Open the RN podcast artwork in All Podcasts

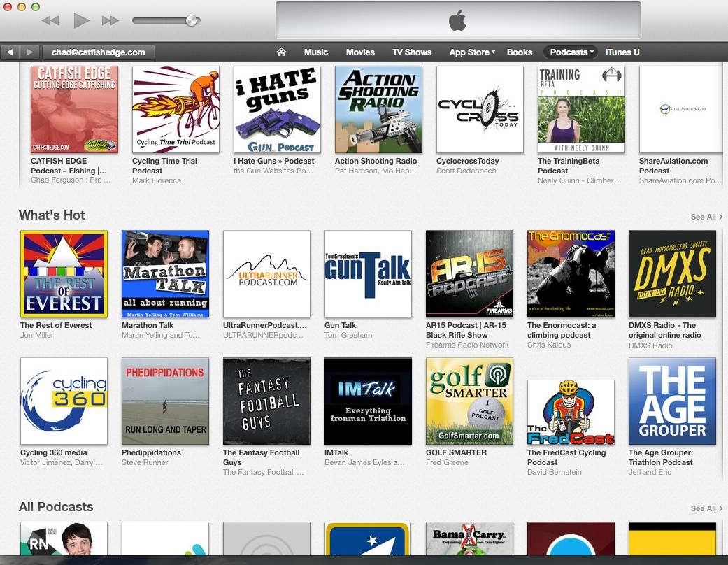(x=64, y=538)
